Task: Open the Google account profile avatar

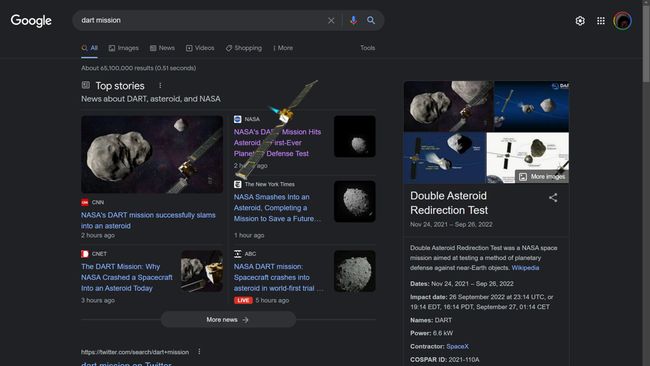Action: click(x=622, y=21)
